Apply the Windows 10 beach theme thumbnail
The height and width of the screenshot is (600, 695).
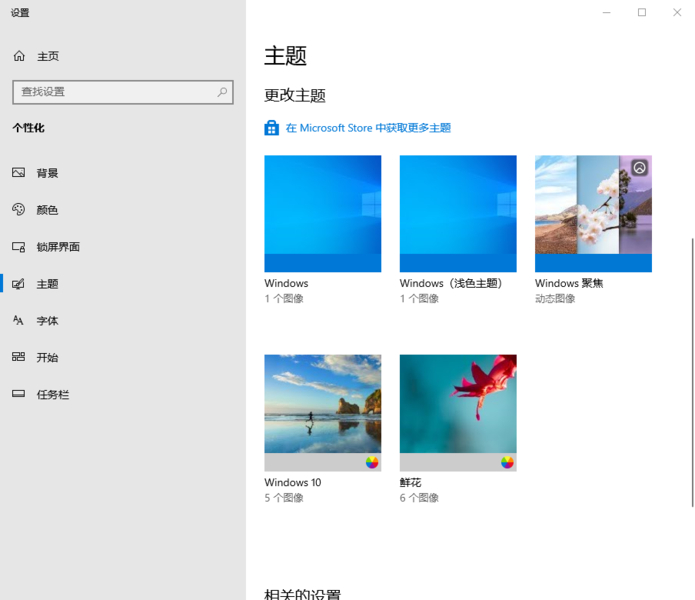[x=323, y=413]
